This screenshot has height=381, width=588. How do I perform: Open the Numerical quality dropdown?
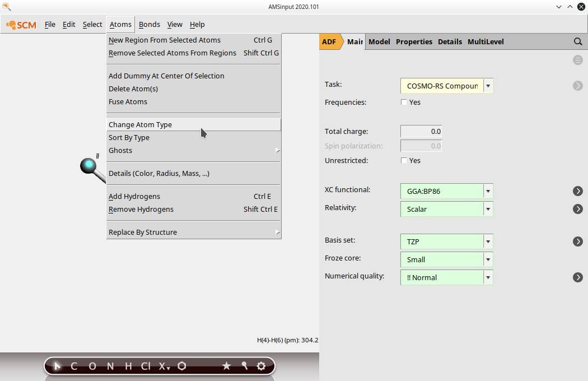click(x=447, y=277)
